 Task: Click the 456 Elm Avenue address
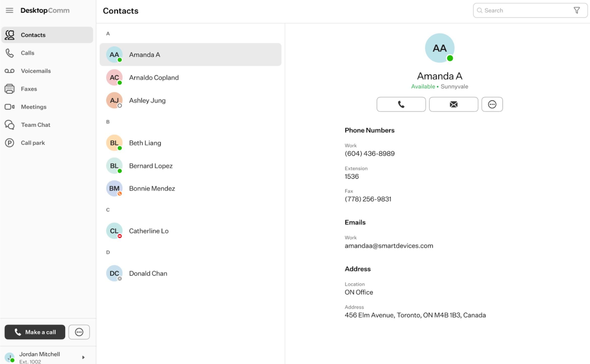coord(415,315)
